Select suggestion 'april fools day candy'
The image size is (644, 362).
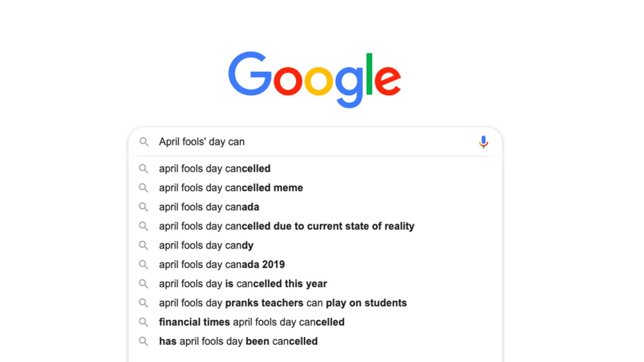coord(206,245)
